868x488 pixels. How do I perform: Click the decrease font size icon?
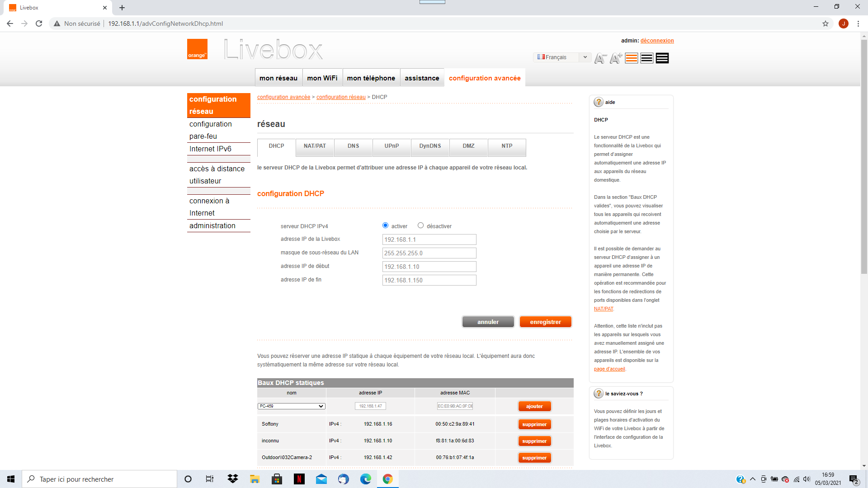point(600,58)
